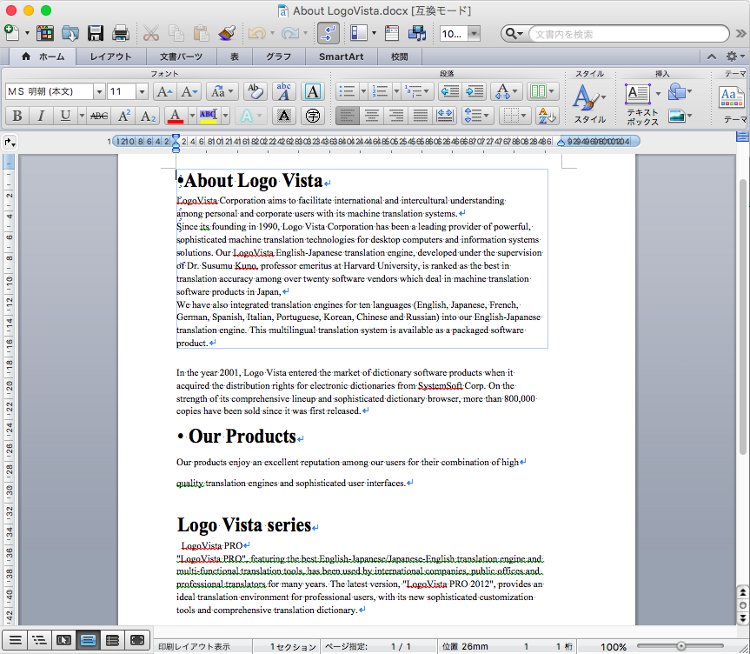Decrease paragraph indent
Image resolution: width=750 pixels, height=654 pixels.
(450, 91)
